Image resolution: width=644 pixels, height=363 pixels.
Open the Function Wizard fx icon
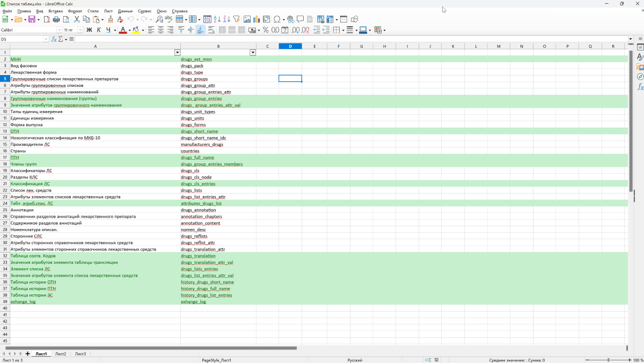coord(54,39)
